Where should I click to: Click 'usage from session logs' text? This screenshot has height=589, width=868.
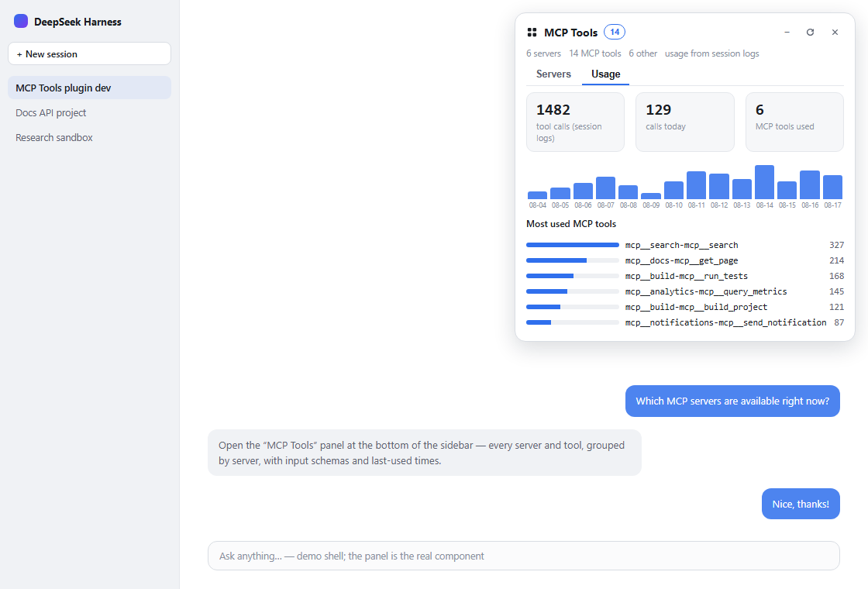tap(712, 53)
